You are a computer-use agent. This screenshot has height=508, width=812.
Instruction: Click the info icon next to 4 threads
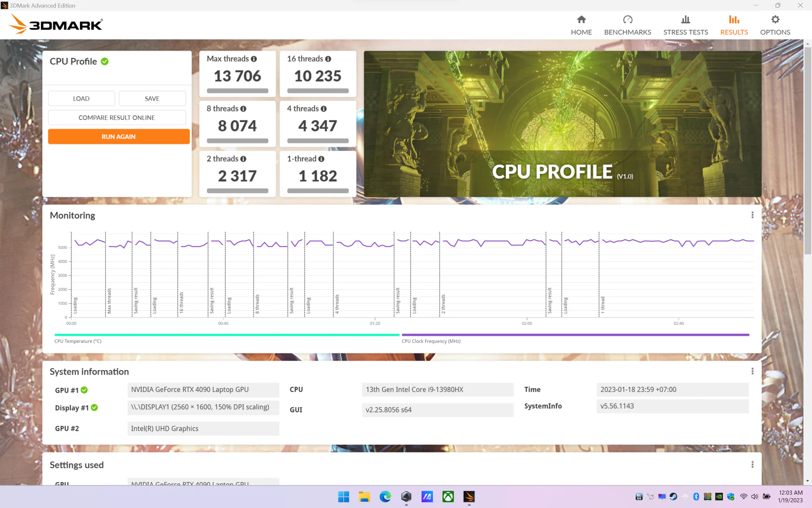pyautogui.click(x=324, y=109)
